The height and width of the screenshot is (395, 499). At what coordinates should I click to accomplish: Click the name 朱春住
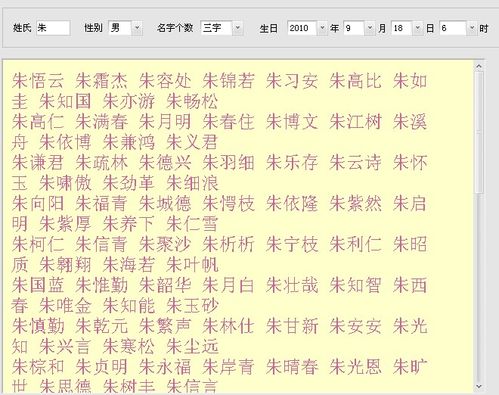click(x=228, y=122)
